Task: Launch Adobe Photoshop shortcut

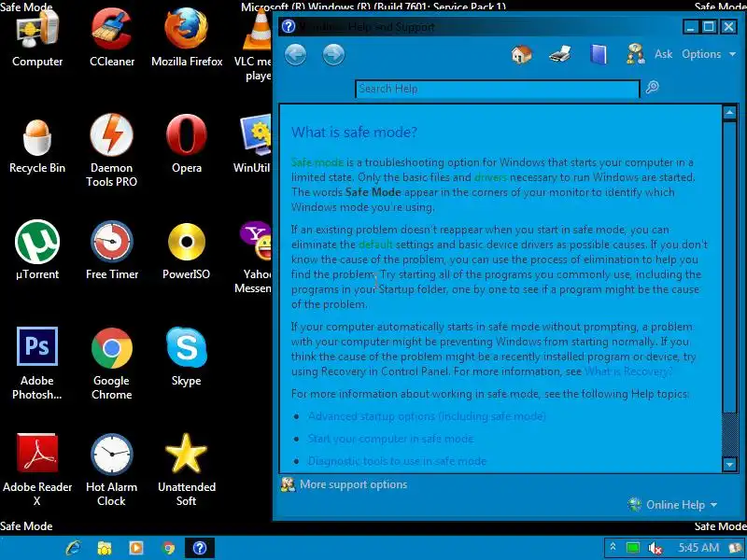Action: 37,364
